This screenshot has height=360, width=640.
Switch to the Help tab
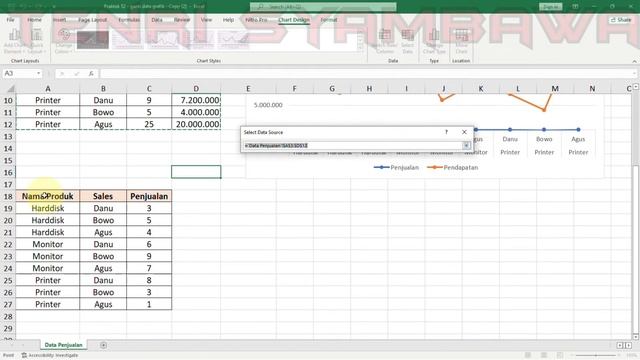[229, 20]
